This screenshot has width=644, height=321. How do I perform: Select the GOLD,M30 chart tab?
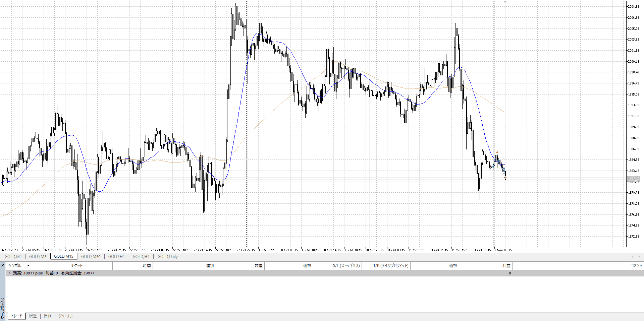click(x=91, y=257)
